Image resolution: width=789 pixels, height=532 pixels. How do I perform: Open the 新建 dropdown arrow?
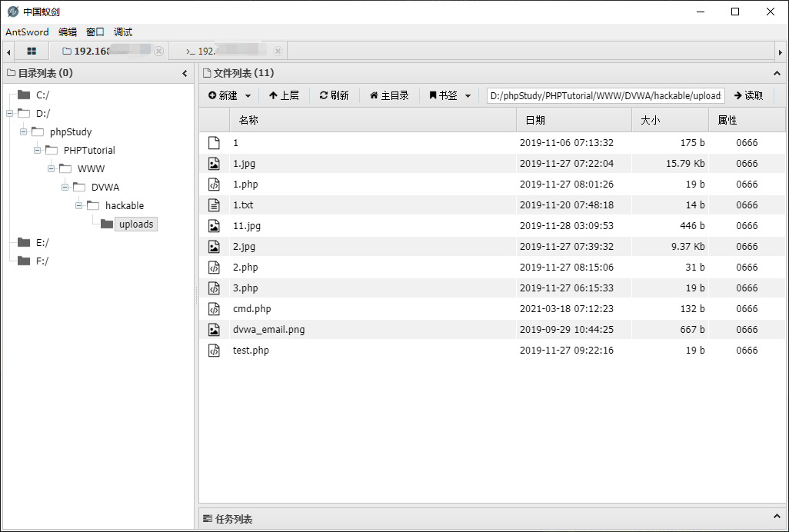coord(248,95)
